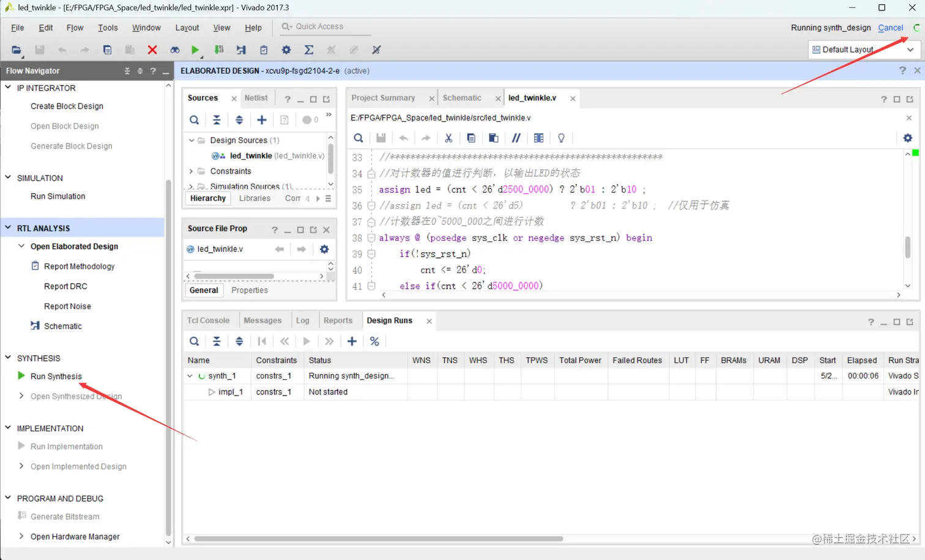Cut selection with the scissors icon
The width and height of the screenshot is (925, 560).
[448, 138]
